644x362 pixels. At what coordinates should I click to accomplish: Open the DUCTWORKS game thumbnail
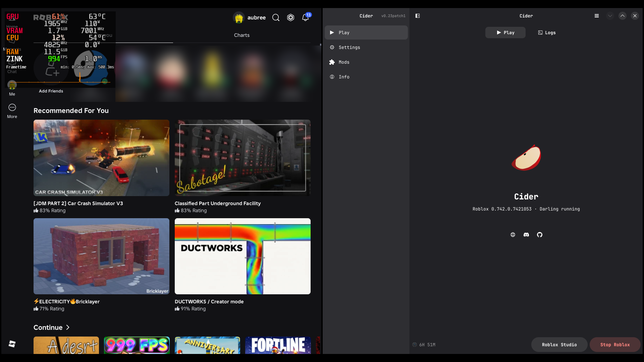click(243, 256)
